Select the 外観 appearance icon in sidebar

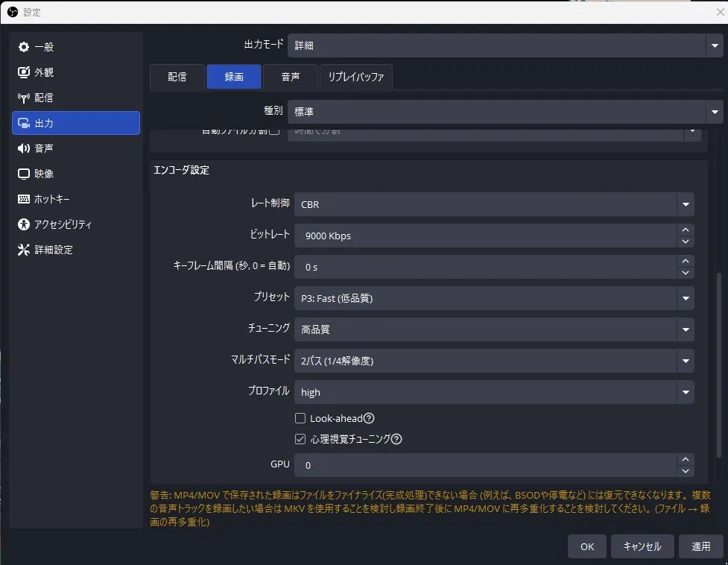[24, 72]
